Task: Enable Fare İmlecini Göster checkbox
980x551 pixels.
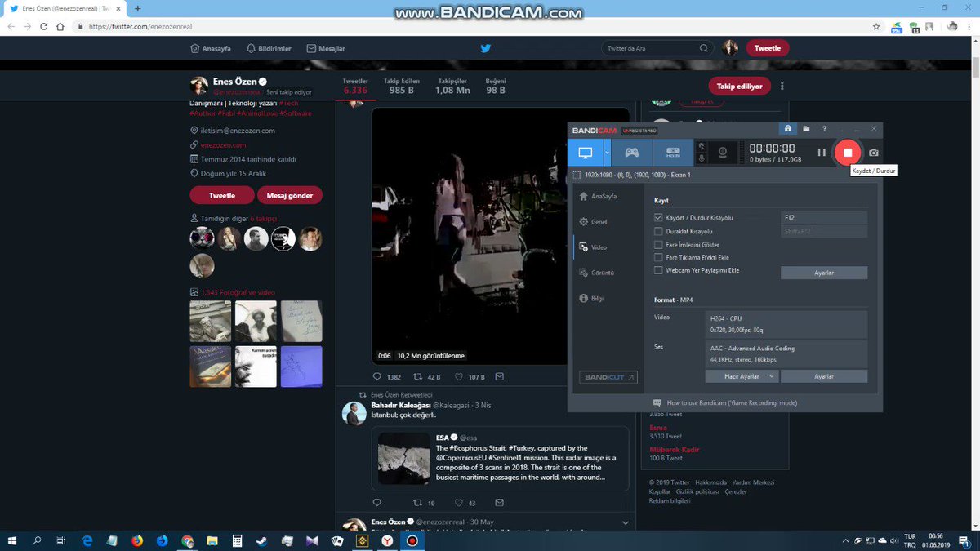Action: point(658,244)
